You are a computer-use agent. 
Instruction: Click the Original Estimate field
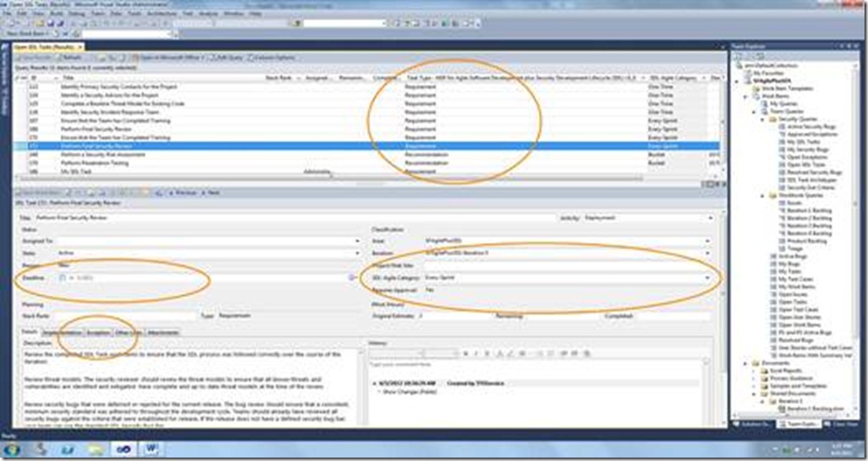coord(454,316)
